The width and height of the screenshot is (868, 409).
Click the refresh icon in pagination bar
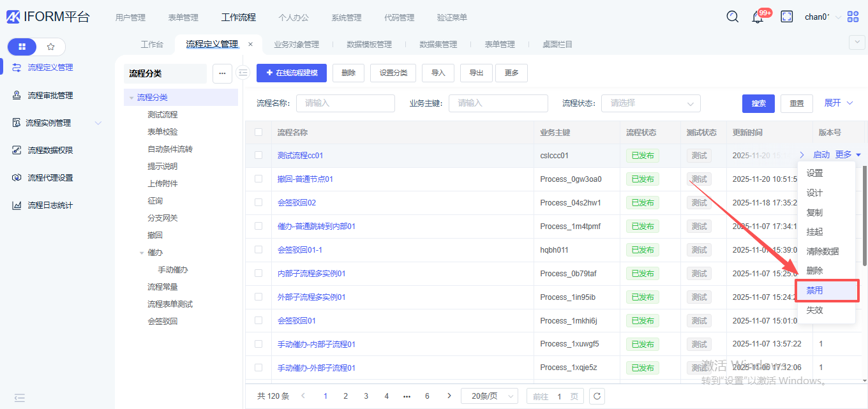tap(597, 396)
